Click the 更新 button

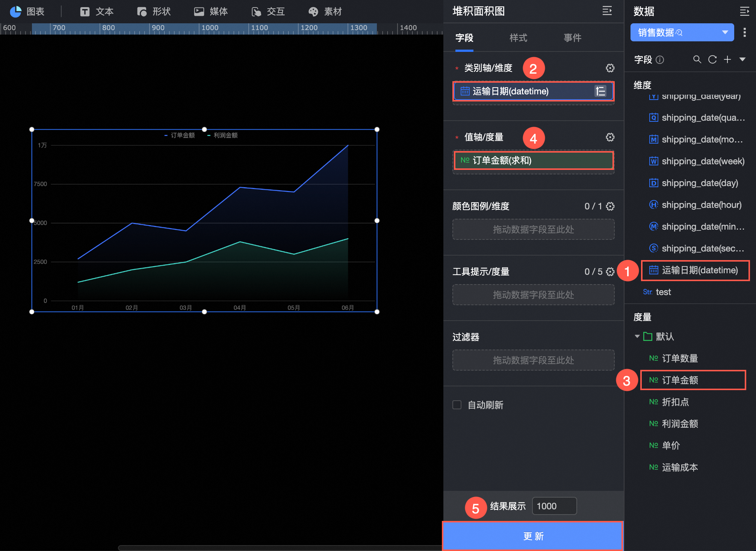pos(533,536)
